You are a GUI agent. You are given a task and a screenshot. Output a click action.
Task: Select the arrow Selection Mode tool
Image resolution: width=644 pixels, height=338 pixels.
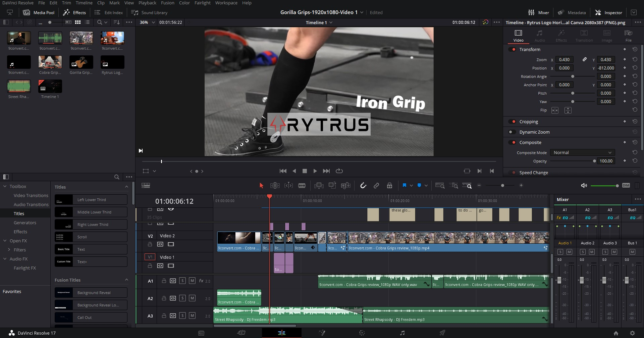tap(261, 185)
